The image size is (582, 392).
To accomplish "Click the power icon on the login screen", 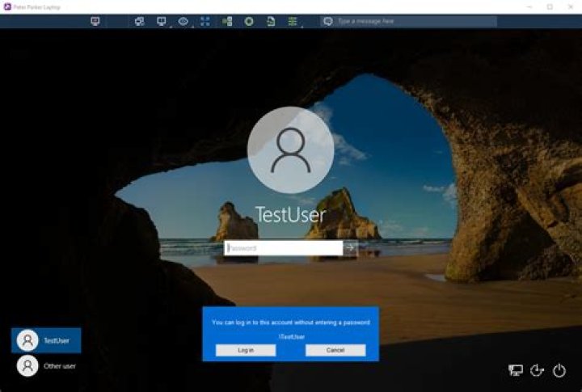I will pyautogui.click(x=559, y=371).
